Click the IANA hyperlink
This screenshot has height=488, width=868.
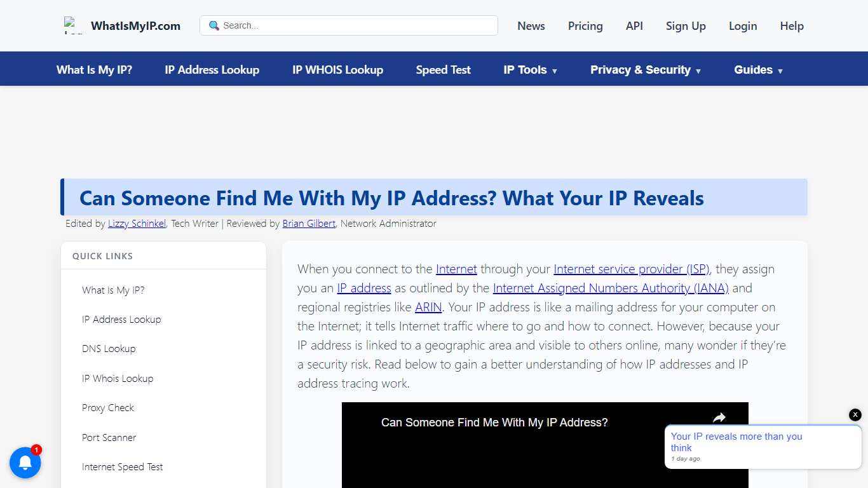click(x=610, y=288)
